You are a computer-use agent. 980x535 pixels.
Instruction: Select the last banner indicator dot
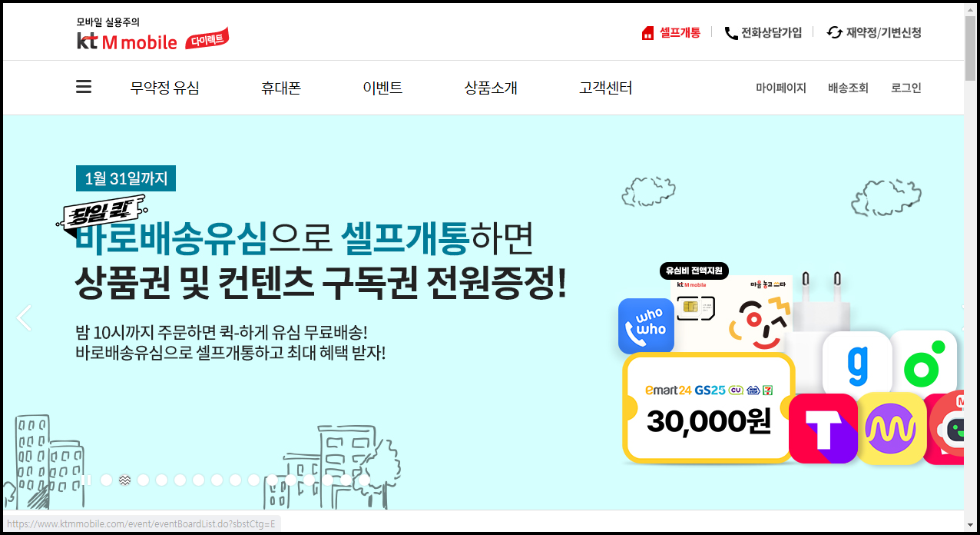pyautogui.click(x=364, y=480)
